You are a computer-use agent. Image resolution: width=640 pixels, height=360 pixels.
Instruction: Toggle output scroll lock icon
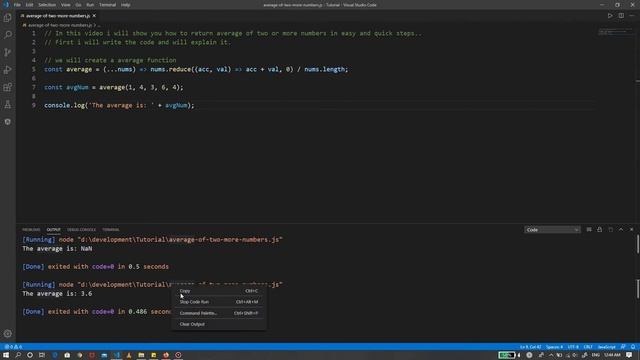click(x=600, y=230)
